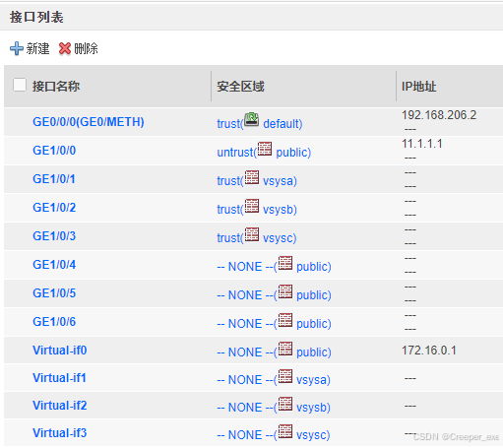The height and width of the screenshot is (448, 503).
Task: Click the firewall icon in GE1/0/1 row
Action: tap(252, 177)
